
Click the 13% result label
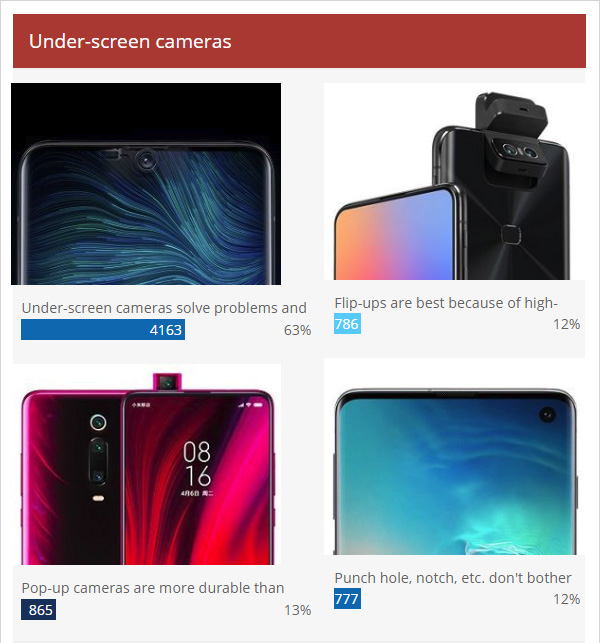click(297, 610)
